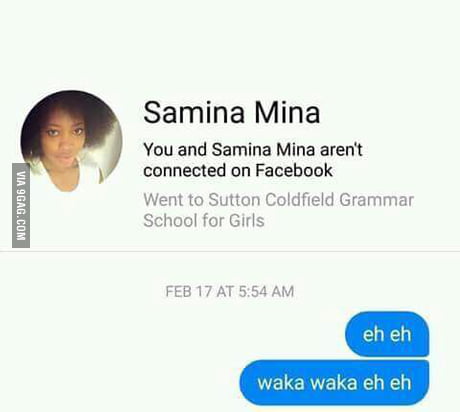Click the word 'Coldfield' in the school info

[300, 200]
